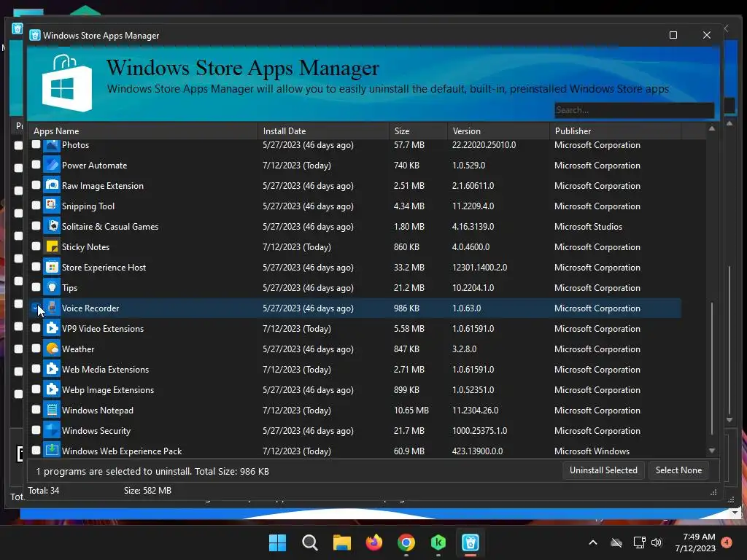Open the green K app in taskbar
This screenshot has width=747, height=560.
[x=438, y=542]
